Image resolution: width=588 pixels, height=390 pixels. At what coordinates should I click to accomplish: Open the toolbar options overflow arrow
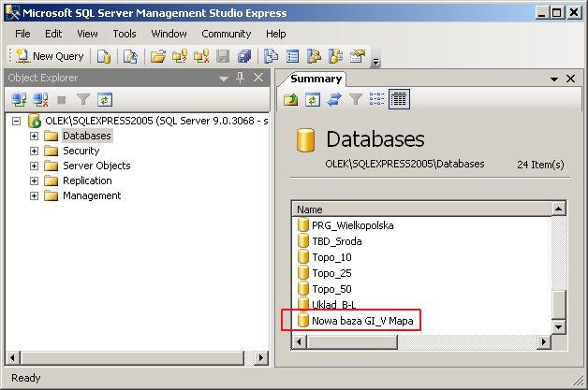(375, 62)
